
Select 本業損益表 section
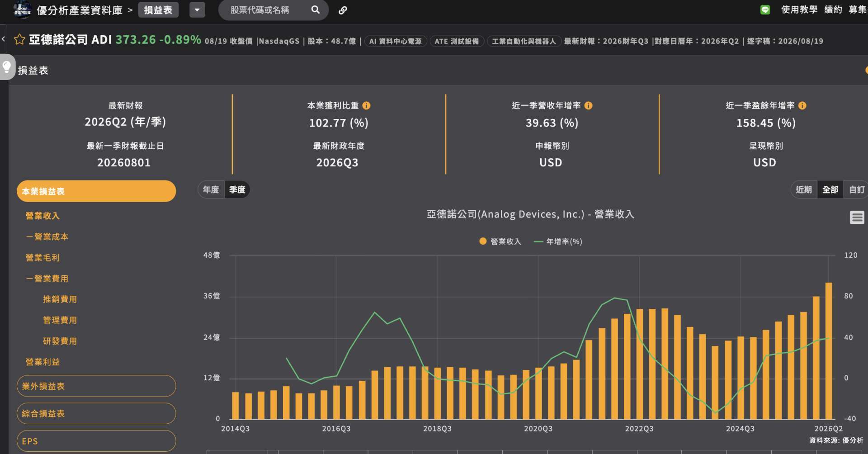tap(96, 191)
